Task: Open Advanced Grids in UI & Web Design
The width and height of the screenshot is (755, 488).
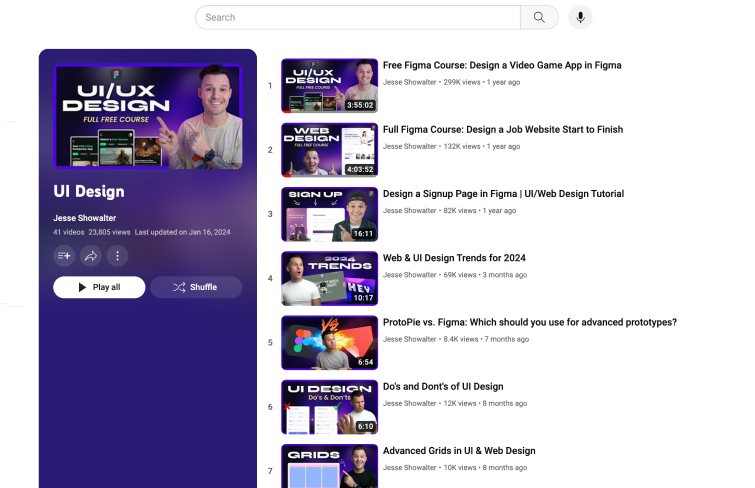Action: [459, 451]
